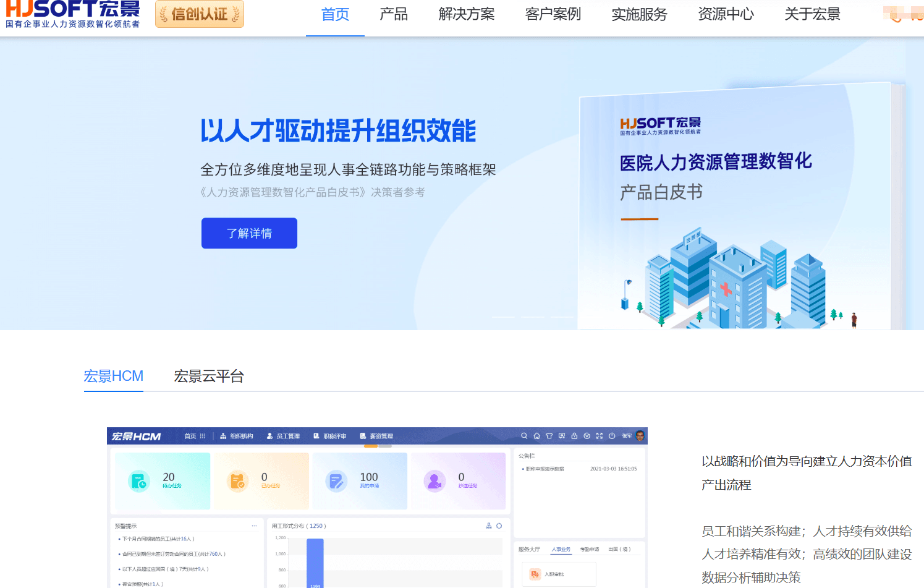Switch to the 宏景云平台 tab
924x588 pixels.
[x=209, y=376]
